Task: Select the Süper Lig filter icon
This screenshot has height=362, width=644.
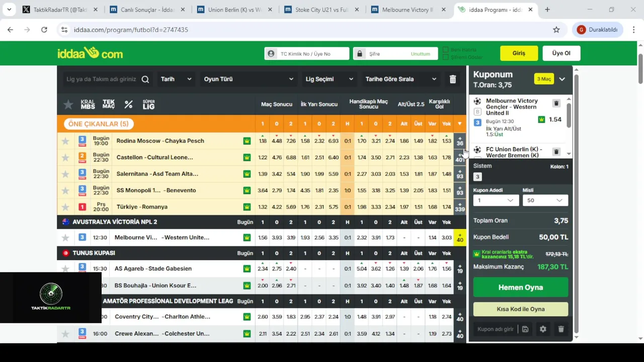Action: tap(148, 105)
